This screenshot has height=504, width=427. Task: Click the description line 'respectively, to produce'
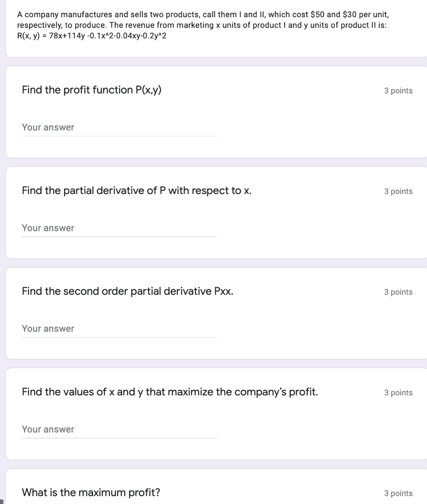pyautogui.click(x=202, y=25)
